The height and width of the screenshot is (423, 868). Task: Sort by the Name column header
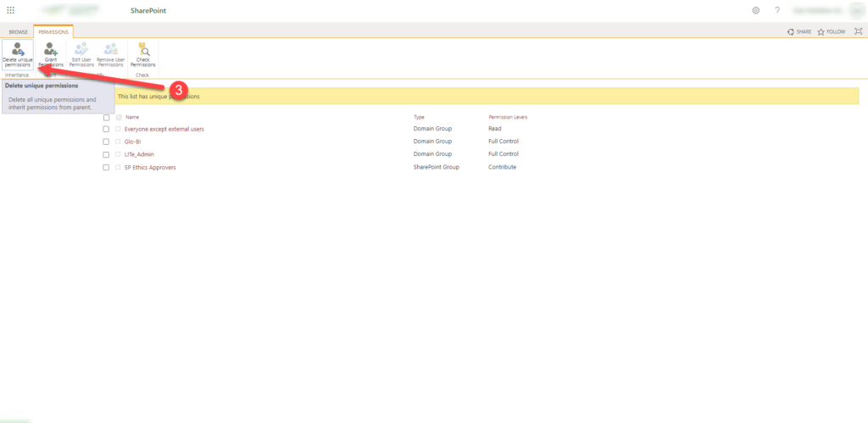pyautogui.click(x=132, y=117)
